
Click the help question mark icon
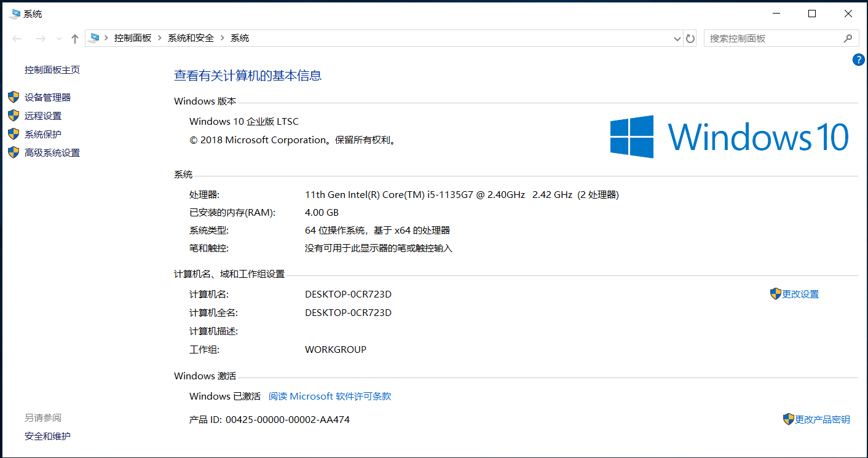[858, 59]
